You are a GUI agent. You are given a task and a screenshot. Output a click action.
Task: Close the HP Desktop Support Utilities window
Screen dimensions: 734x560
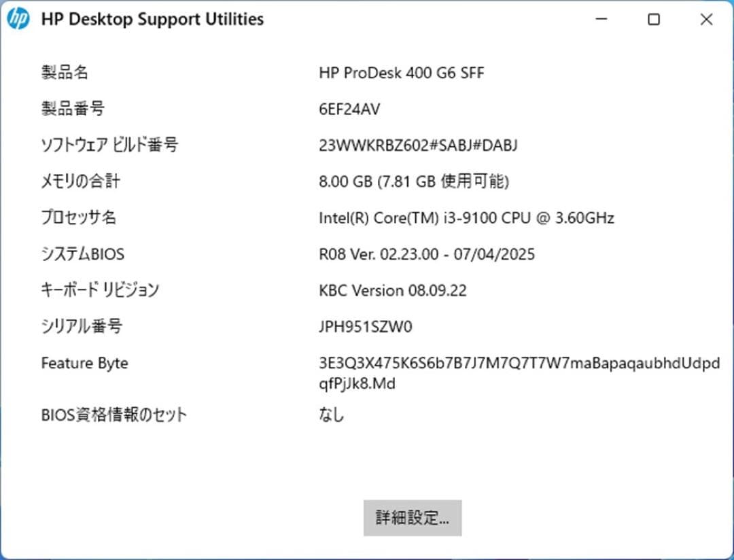[706, 19]
